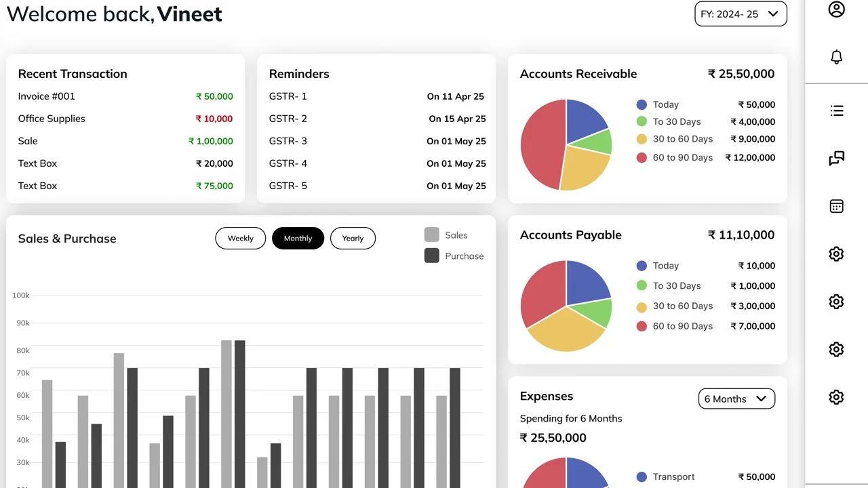Viewport: 868px width, 488px height.
Task: Click the bottommost gear icon in sidebar
Action: point(836,397)
